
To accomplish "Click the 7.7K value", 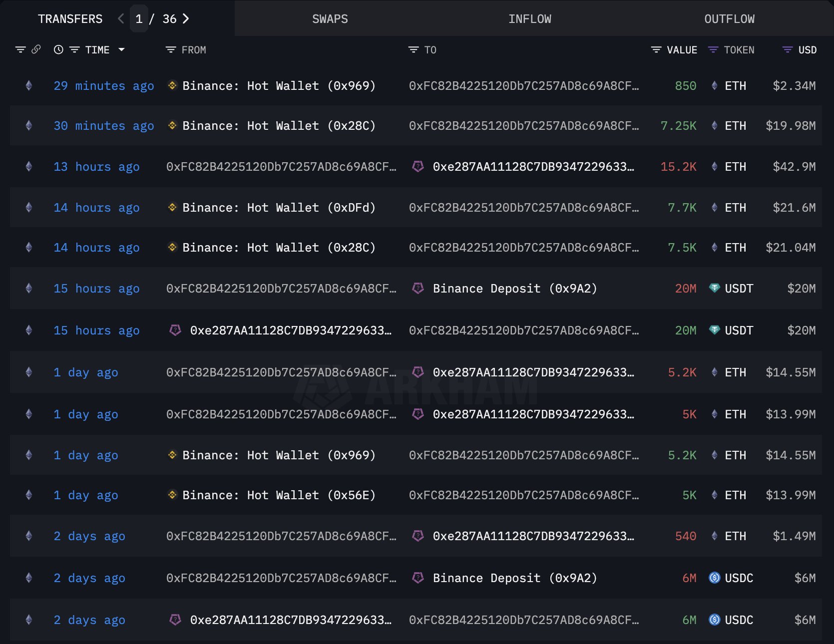I will point(682,208).
